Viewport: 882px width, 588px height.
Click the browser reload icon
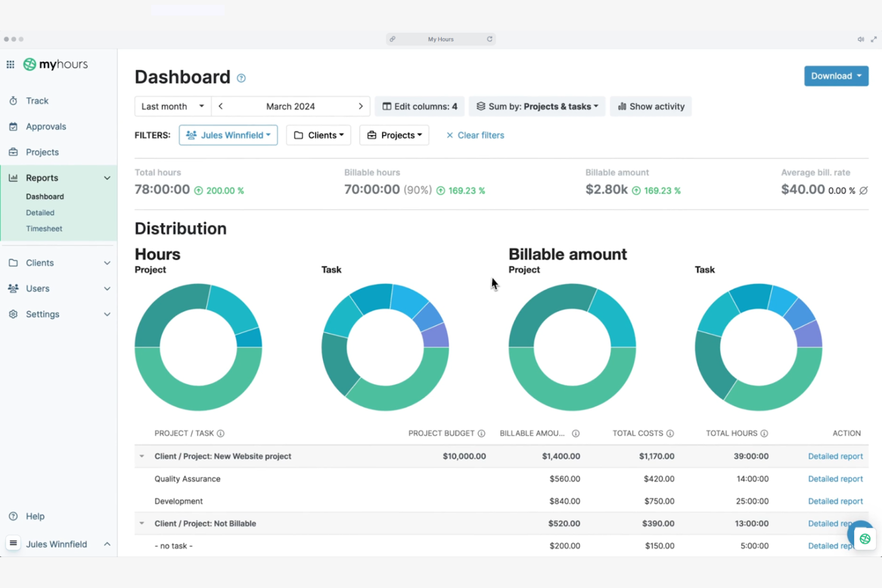point(489,39)
